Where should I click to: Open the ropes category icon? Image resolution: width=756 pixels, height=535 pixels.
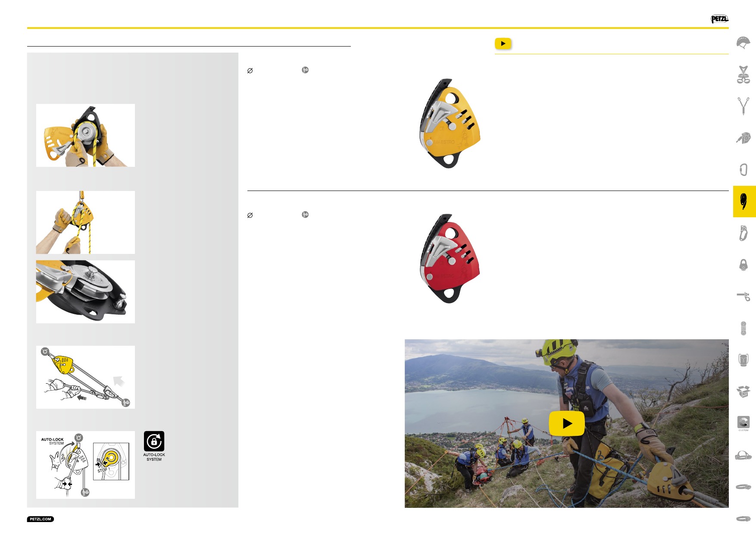[744, 328]
